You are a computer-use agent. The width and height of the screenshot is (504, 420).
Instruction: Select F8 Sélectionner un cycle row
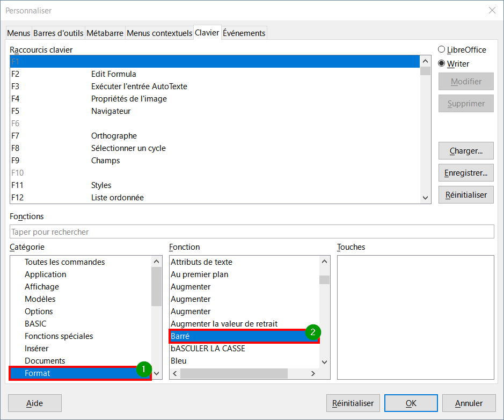point(215,148)
